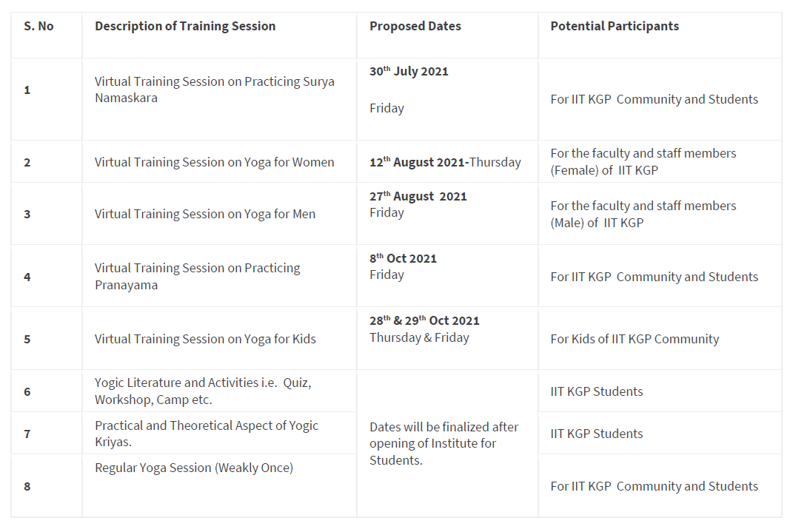Select the Surya Namaskara session description
This screenshot has height=532, width=790.
pos(214,90)
